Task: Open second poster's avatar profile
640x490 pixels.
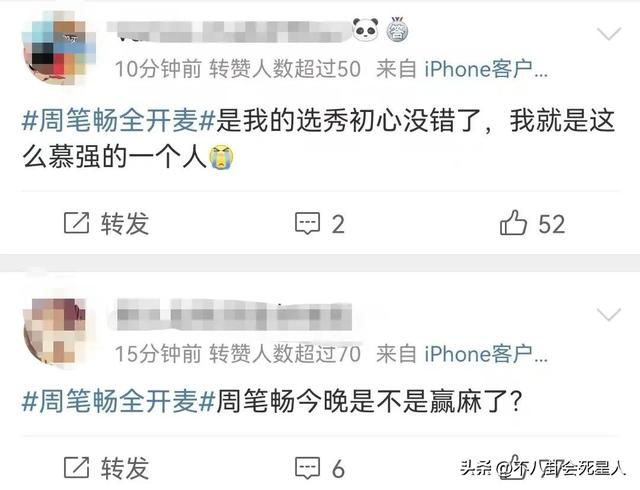Action: click(x=57, y=332)
